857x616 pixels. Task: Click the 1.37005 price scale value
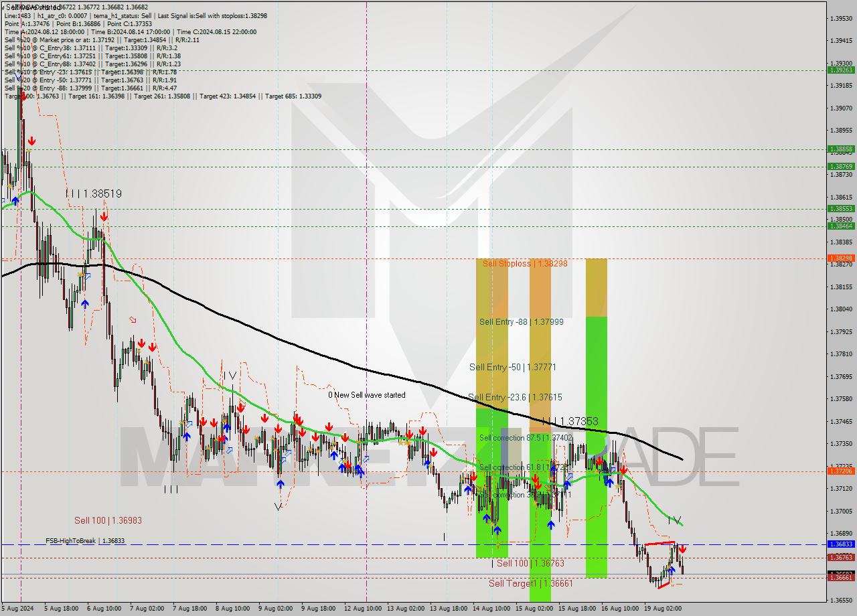[841, 511]
